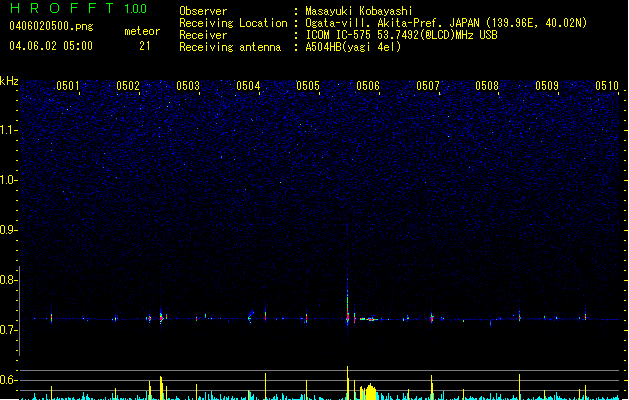Click the 0.7 frequency axis label
This screenshot has height=400, width=629.
pos(9,330)
